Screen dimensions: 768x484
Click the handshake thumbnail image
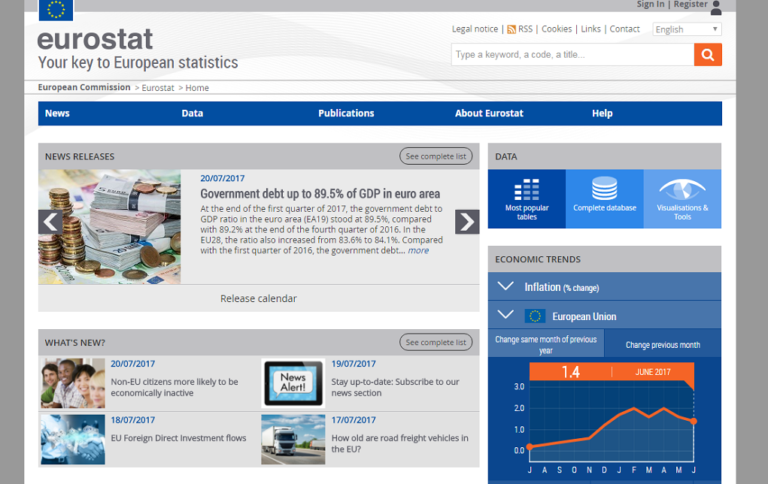tap(72, 439)
